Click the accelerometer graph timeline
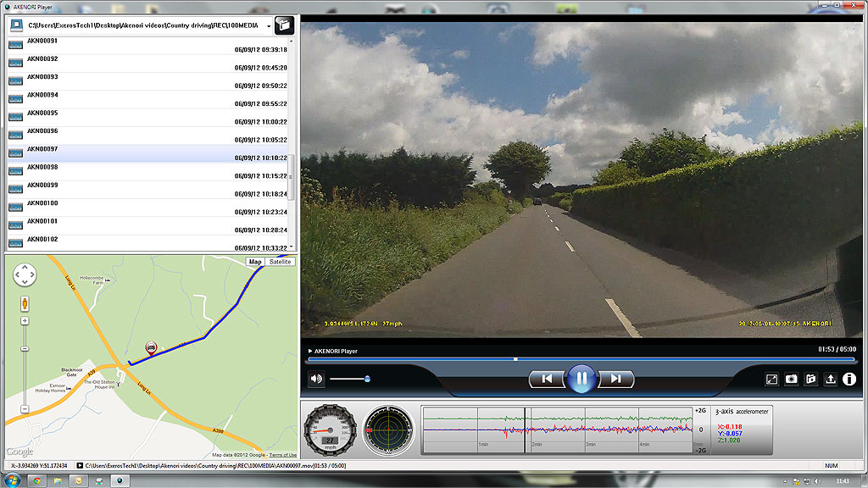 pyautogui.click(x=557, y=430)
